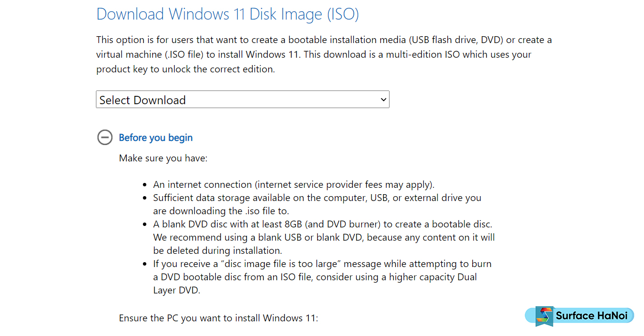This screenshot has width=644, height=336.
Task: Click the Surface HaNoi watermark text
Action: point(591,316)
